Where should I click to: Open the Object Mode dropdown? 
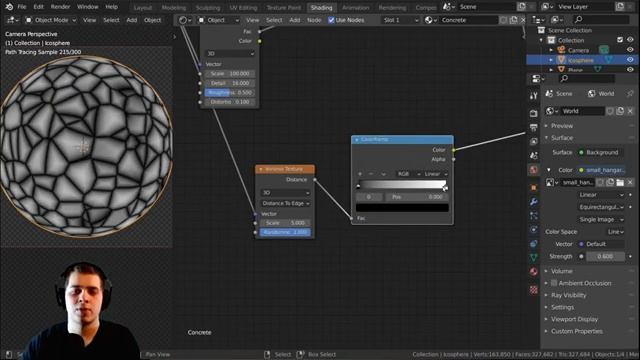[x=50, y=20]
